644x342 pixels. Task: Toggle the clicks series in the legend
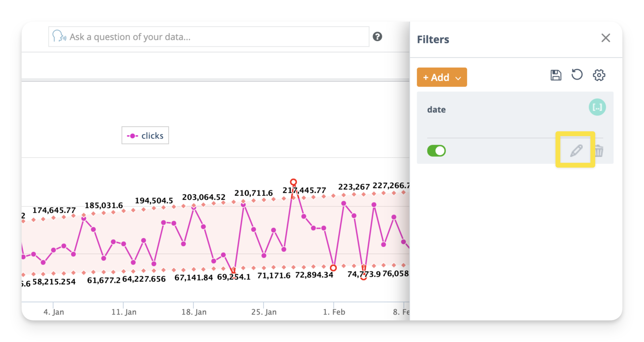145,136
